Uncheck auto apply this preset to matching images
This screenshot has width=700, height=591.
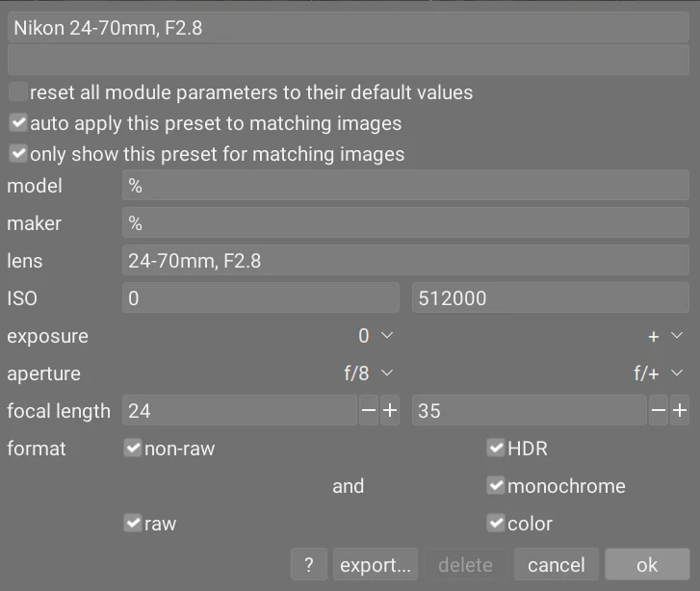pos(18,123)
